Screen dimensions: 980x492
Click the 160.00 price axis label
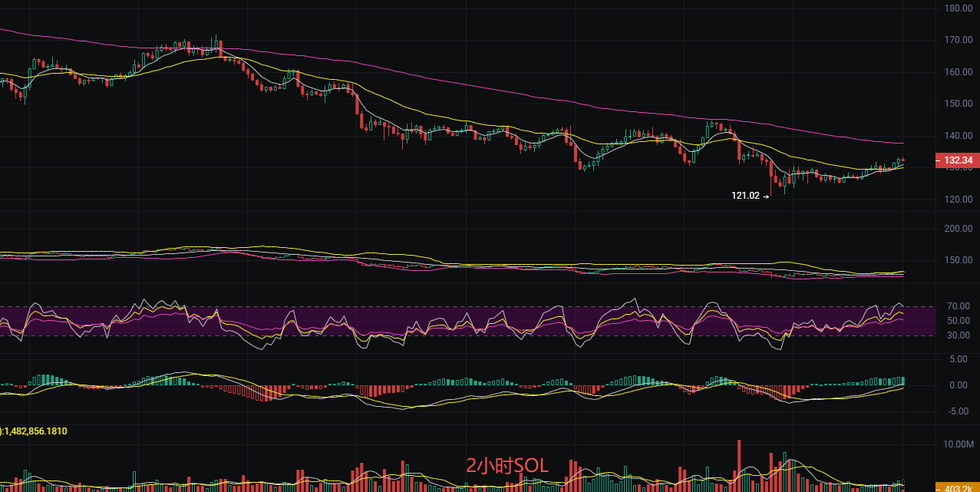coord(959,72)
